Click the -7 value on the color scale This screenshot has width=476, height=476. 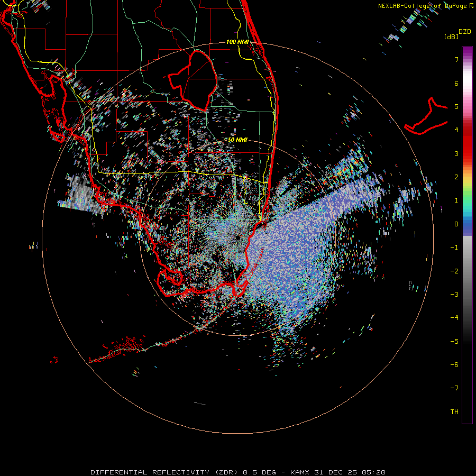pyautogui.click(x=454, y=388)
